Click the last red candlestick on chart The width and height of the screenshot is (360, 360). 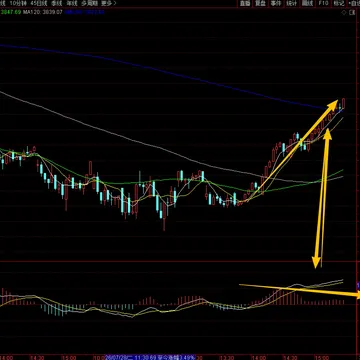[x=343, y=103]
